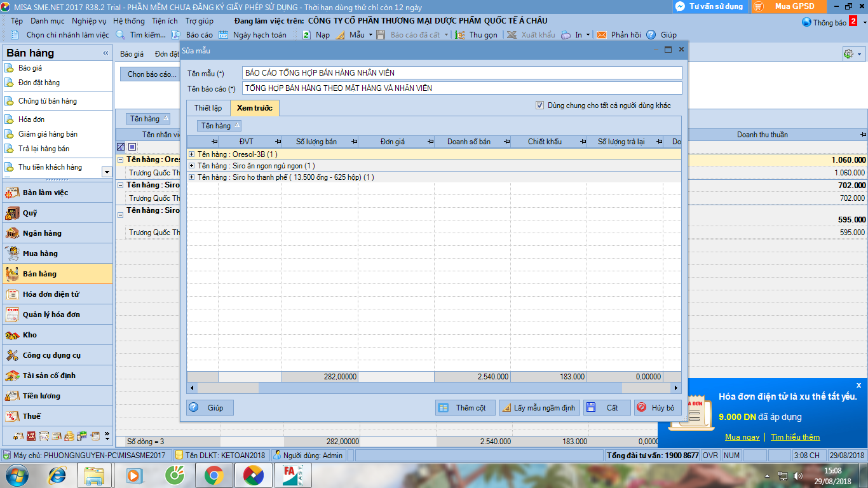This screenshot has width=868, height=488.
Task: Expand the sidebar module overflow chevron
Action: click(x=107, y=437)
